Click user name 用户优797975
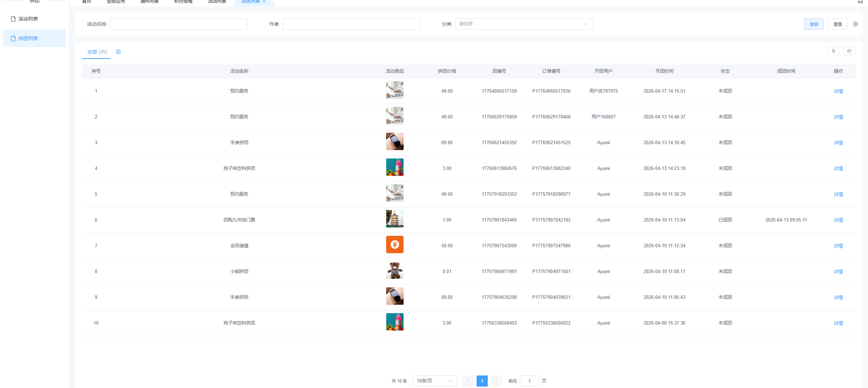The image size is (868, 388). 604,91
